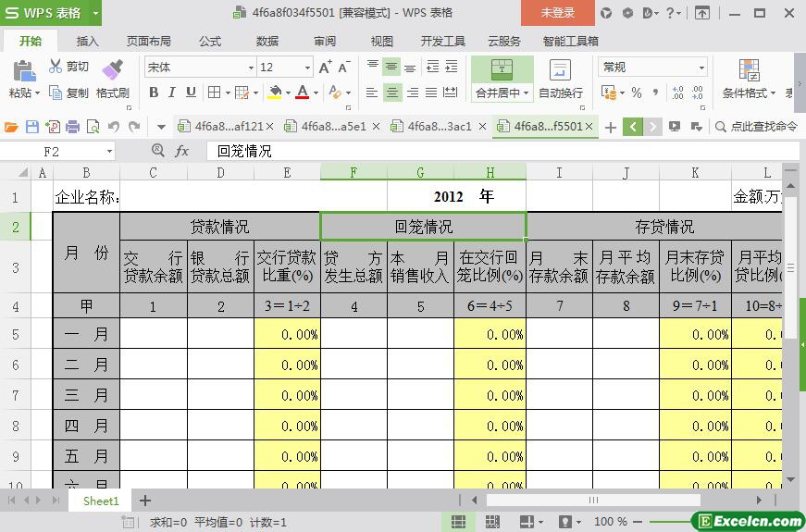Click the Format Painter (格式刷) icon
The width and height of the screenshot is (806, 532).
[x=112, y=70]
